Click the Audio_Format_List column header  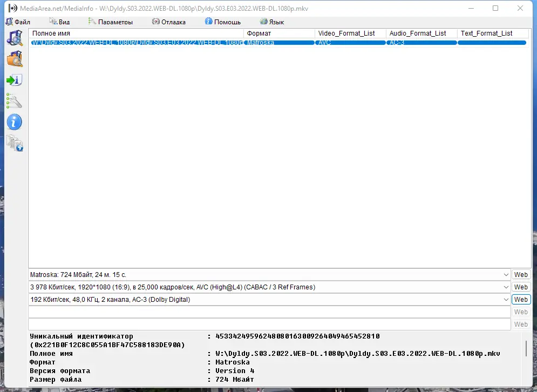422,33
